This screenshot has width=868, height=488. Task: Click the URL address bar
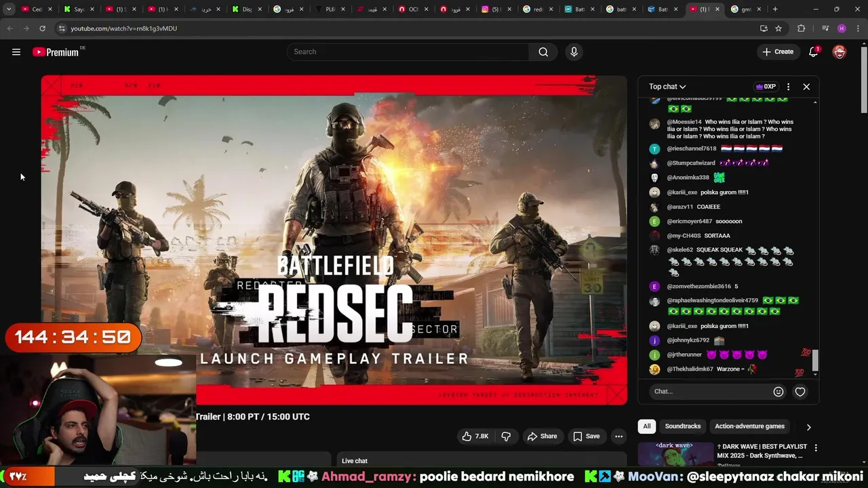[407, 28]
